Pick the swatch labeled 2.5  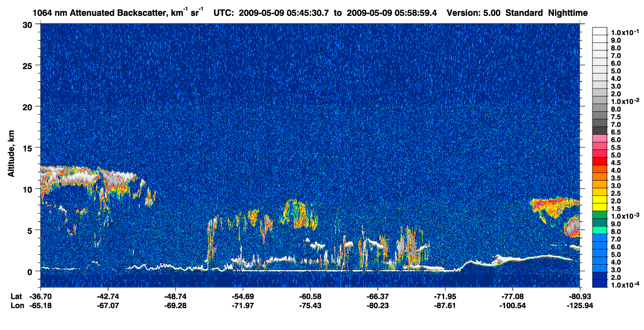click(x=599, y=192)
